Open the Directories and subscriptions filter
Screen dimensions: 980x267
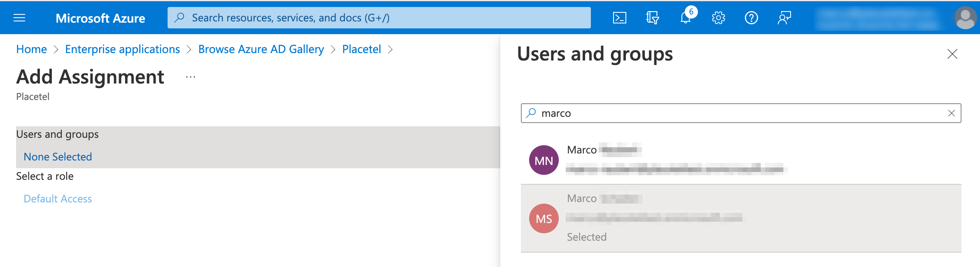[x=652, y=18]
